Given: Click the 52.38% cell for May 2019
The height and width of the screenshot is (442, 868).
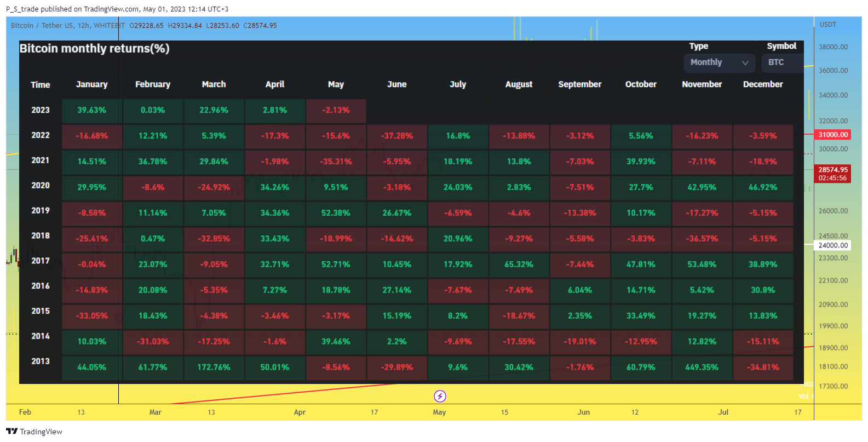Looking at the screenshot, I should [336, 213].
